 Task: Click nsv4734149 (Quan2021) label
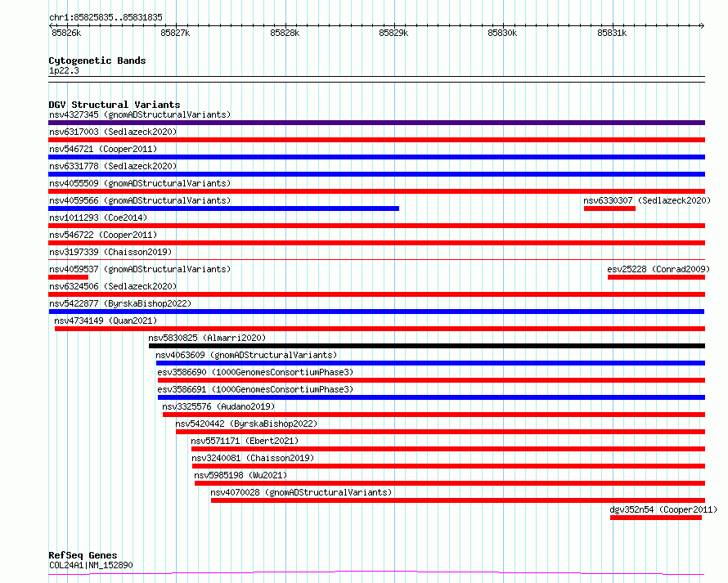[x=106, y=321]
